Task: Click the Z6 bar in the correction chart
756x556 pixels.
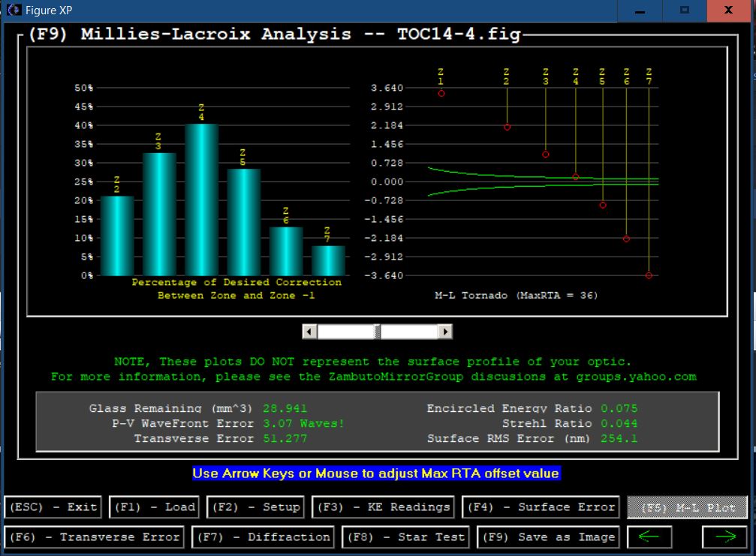Action: tap(286, 251)
